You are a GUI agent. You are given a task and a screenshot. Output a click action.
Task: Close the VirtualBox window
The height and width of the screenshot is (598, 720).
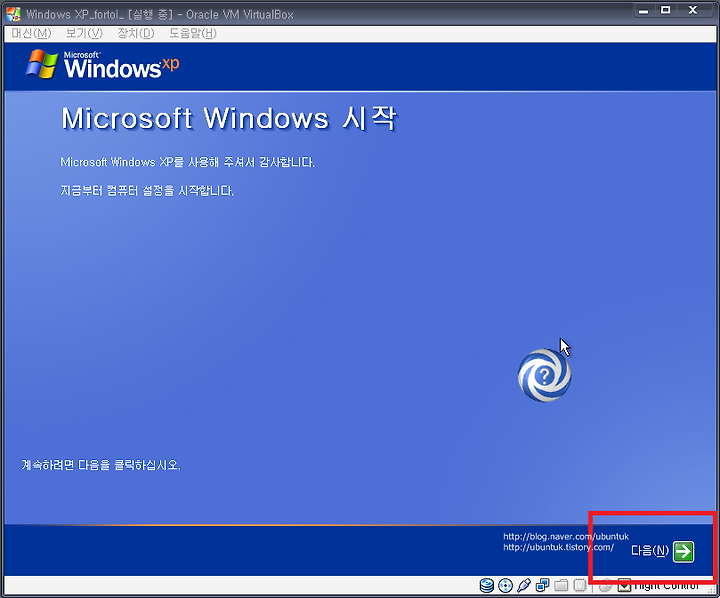[693, 10]
